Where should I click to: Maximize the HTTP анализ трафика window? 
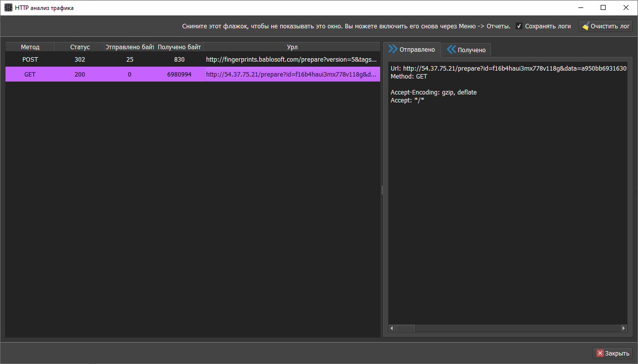603,8
